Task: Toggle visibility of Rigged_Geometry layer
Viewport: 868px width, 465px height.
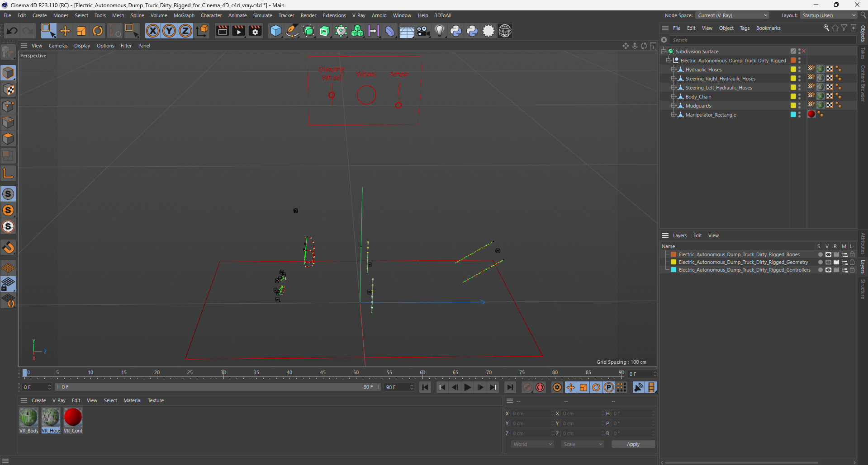Action: pos(828,262)
